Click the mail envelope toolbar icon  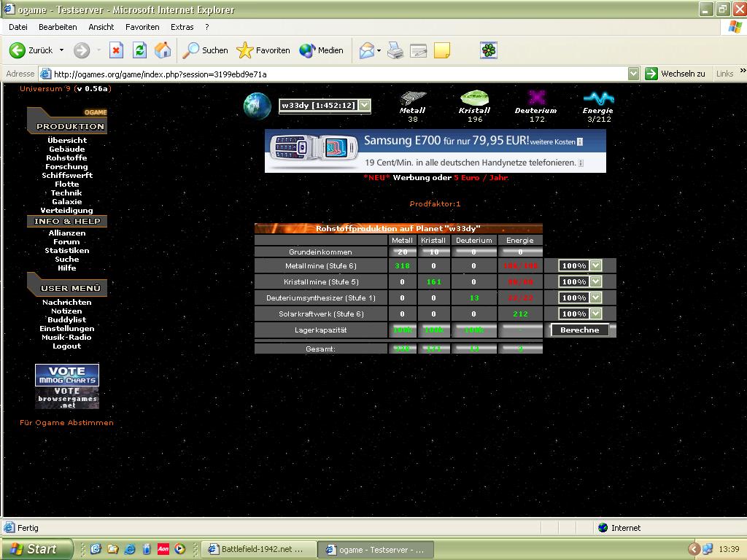[x=367, y=50]
